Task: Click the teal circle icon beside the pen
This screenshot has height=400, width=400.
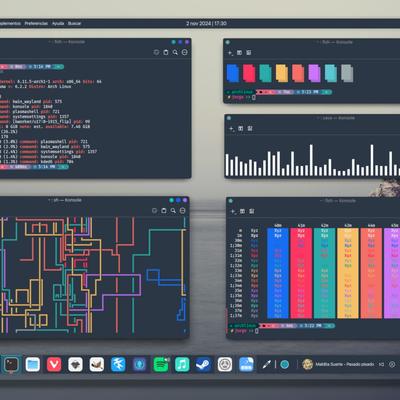Action: click(284, 364)
